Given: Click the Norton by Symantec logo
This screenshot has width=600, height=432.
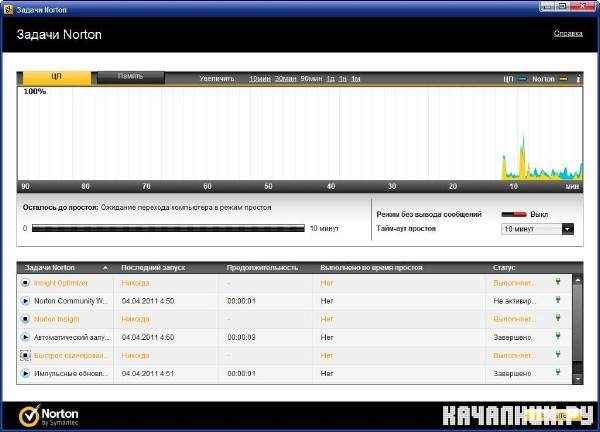Looking at the screenshot, I should [49, 416].
